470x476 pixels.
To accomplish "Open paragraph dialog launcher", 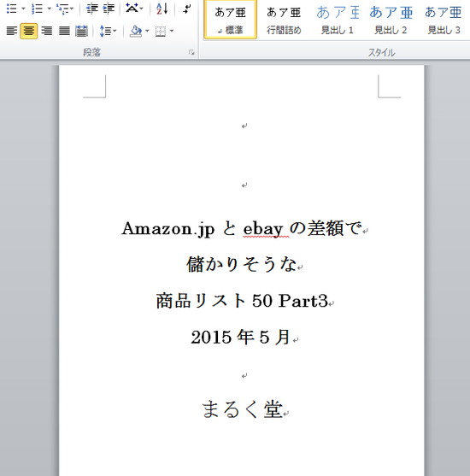I will tap(191, 53).
